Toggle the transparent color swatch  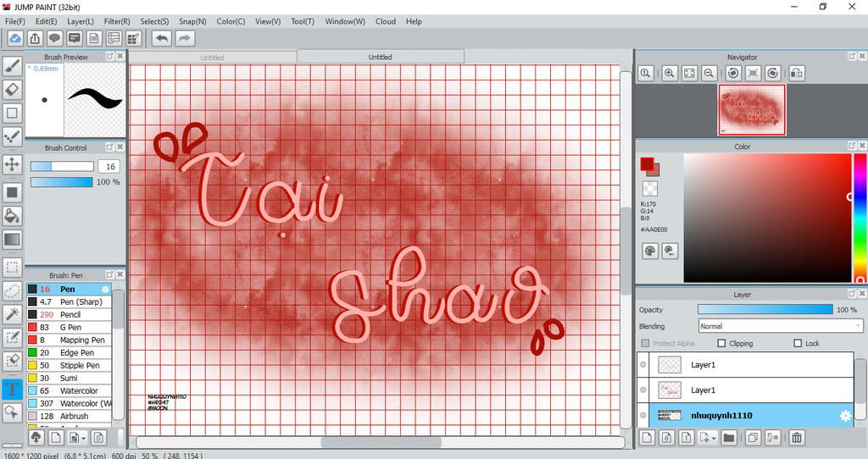point(650,189)
